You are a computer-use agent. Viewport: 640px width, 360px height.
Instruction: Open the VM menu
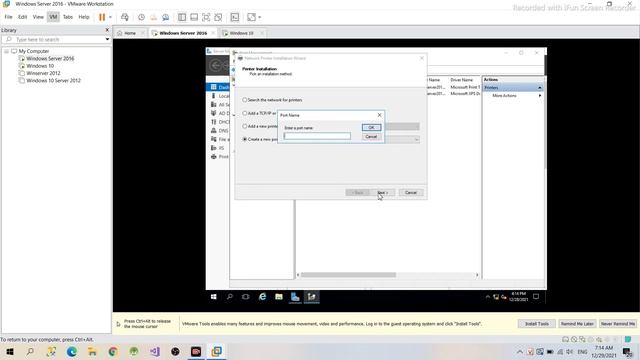click(x=53, y=17)
